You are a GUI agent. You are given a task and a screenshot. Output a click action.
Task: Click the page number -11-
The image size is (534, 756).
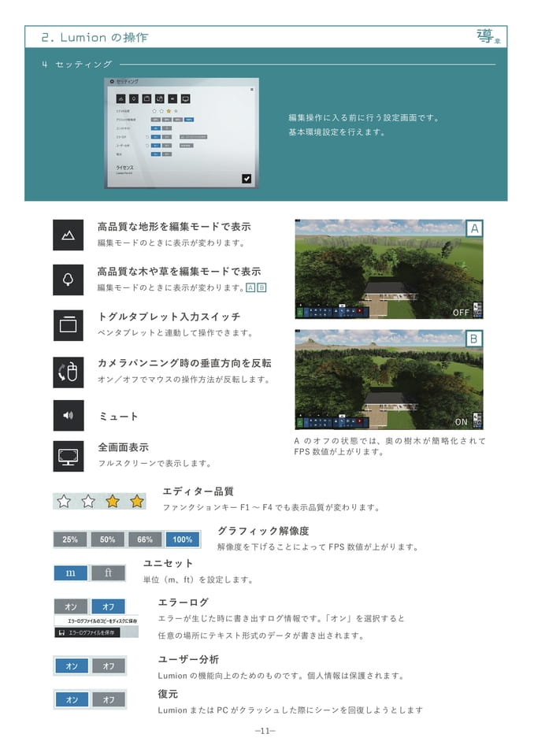click(x=265, y=731)
